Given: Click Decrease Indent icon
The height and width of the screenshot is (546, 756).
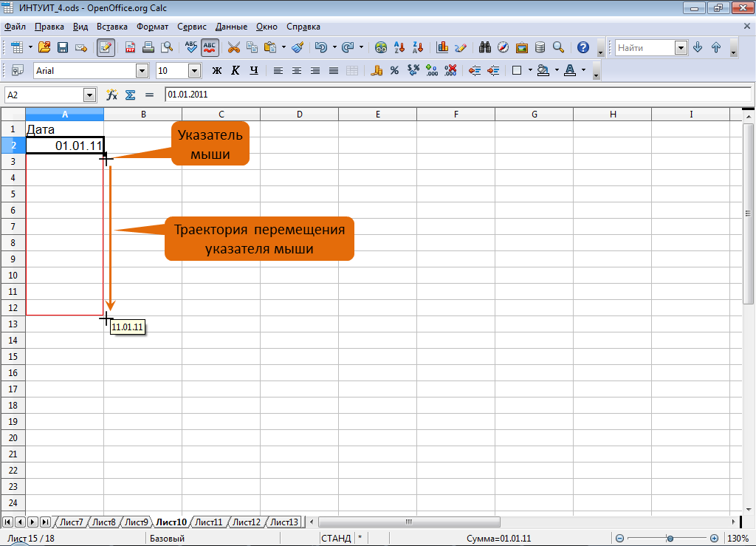Looking at the screenshot, I should tap(475, 70).
